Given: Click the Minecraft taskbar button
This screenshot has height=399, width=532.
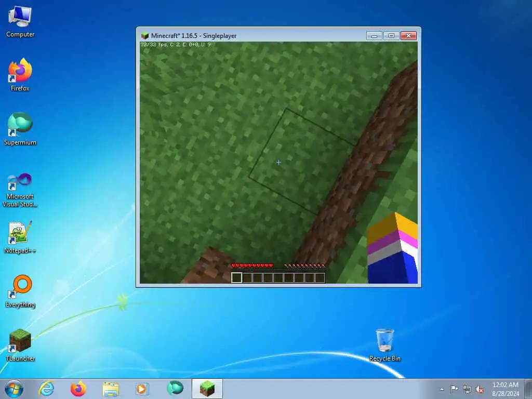Looking at the screenshot, I should coord(207,389).
